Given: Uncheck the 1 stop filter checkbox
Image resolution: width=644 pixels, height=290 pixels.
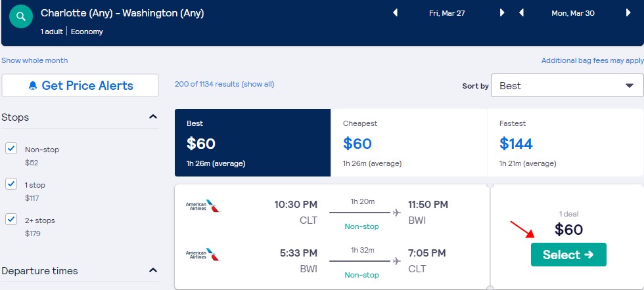Looking at the screenshot, I should point(11,184).
